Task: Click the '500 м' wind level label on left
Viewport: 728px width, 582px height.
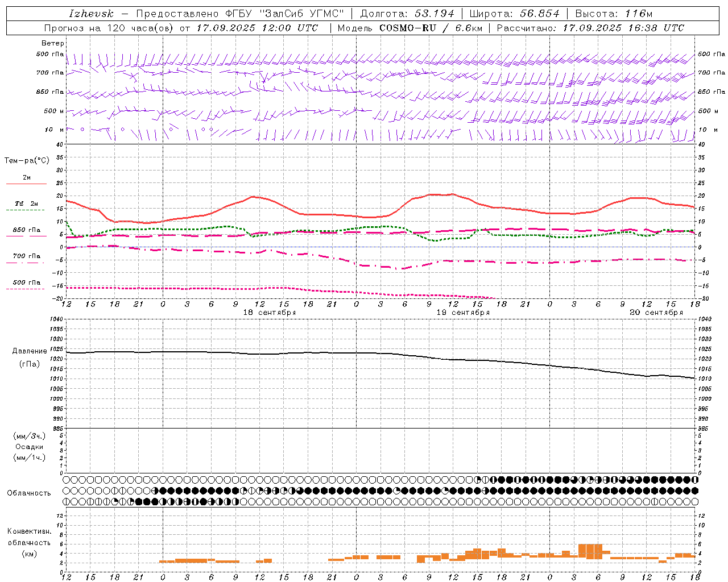Action: tap(54, 111)
